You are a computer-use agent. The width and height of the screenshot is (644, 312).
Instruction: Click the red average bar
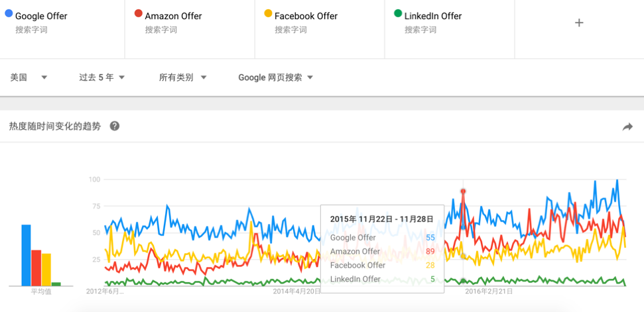point(36,268)
